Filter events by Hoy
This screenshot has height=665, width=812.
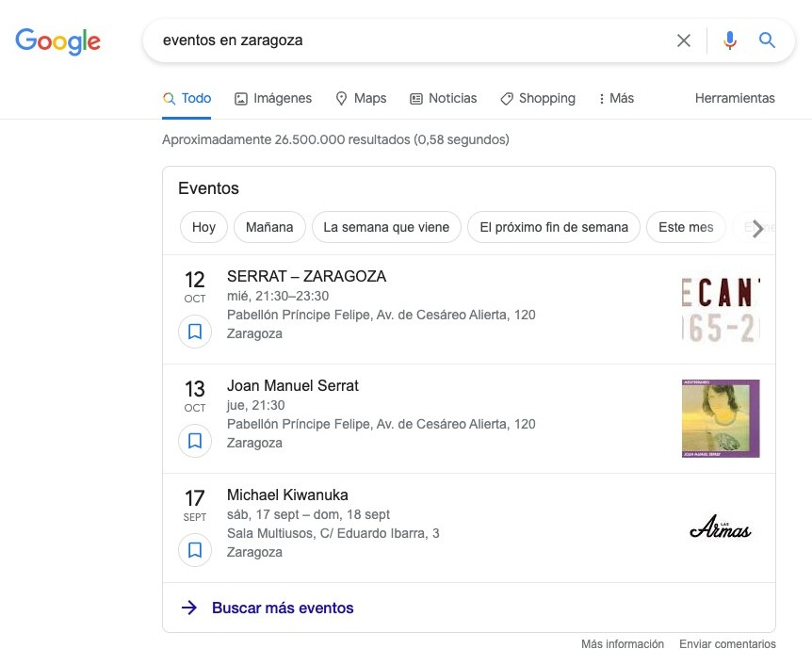pos(203,227)
